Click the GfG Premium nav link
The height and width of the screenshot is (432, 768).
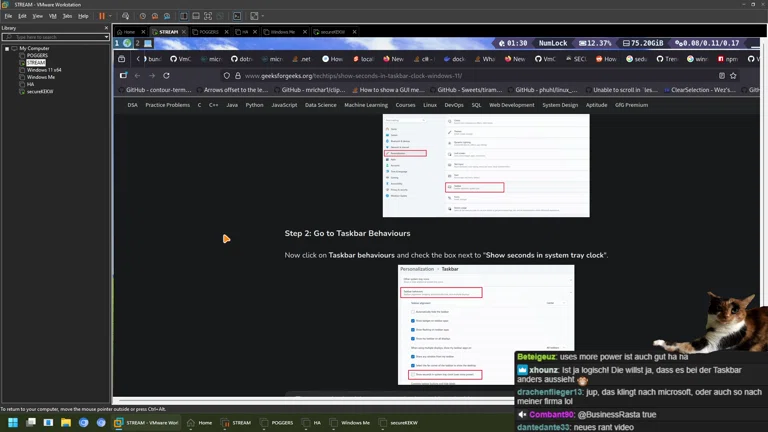tap(631, 105)
